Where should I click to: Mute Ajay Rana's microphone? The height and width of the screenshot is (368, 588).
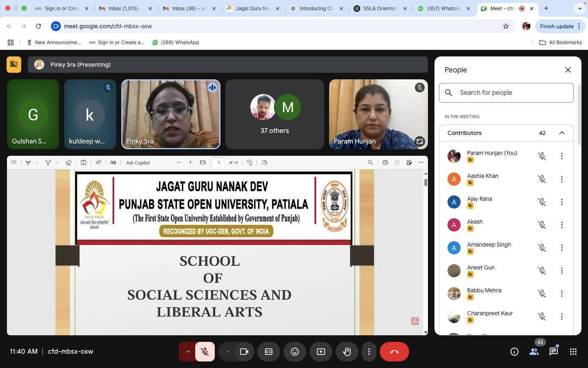pos(542,202)
